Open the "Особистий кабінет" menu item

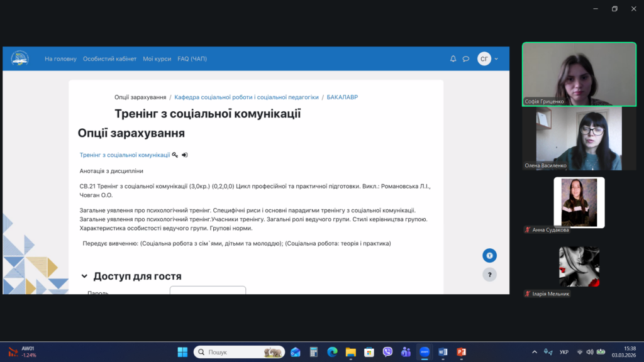[109, 58]
